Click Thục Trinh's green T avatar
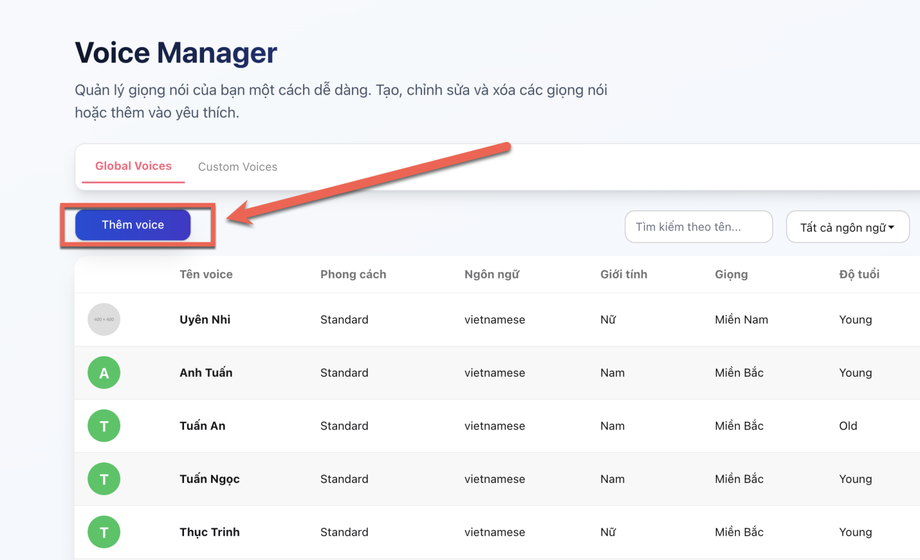920x560 pixels. click(104, 532)
